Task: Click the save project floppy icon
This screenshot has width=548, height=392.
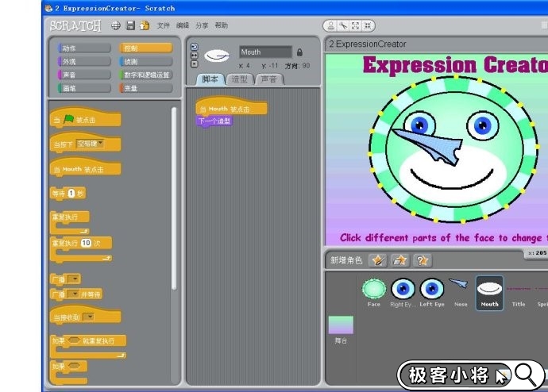Action: click(x=130, y=25)
